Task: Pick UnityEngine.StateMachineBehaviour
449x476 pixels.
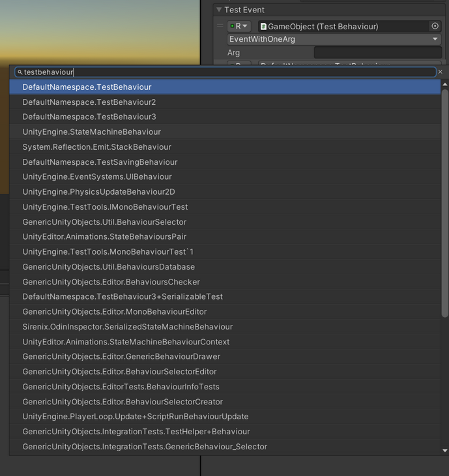Action: pyautogui.click(x=225, y=132)
